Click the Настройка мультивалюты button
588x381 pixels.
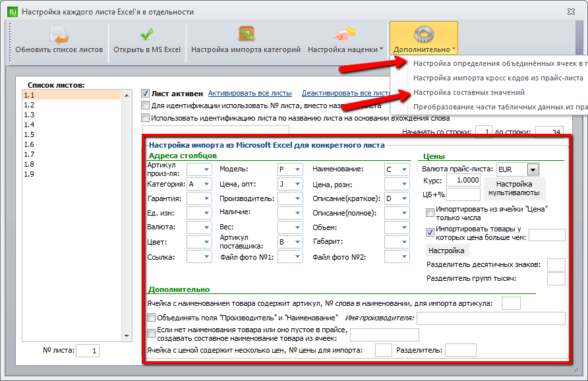(514, 189)
